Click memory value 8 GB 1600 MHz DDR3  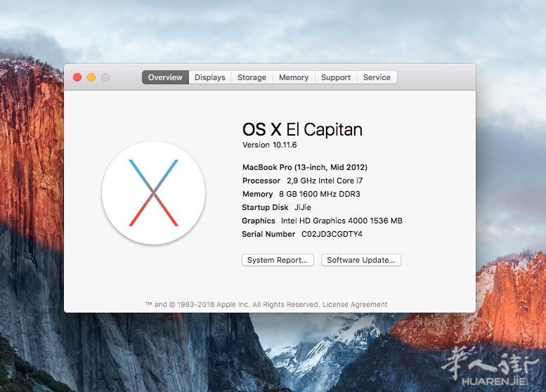coord(319,194)
